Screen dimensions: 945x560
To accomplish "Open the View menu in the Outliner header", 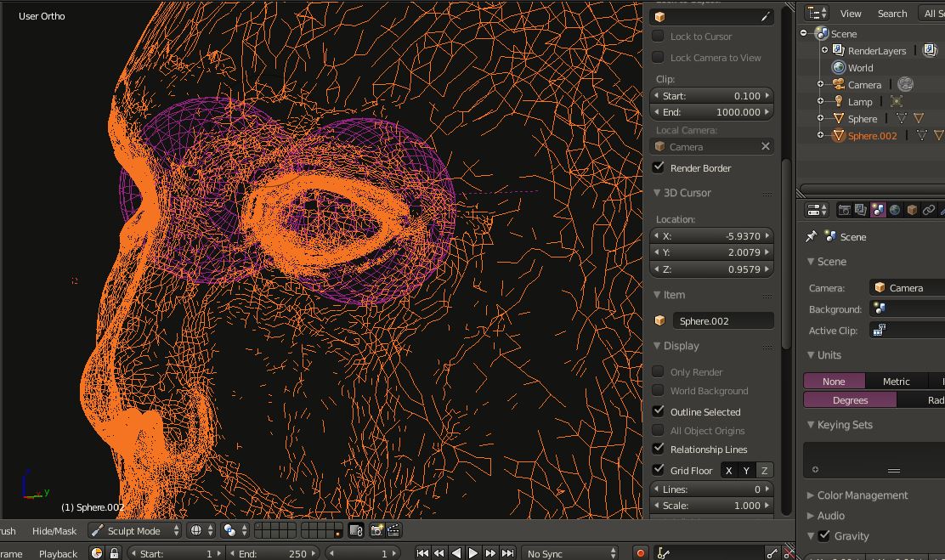I will (850, 13).
